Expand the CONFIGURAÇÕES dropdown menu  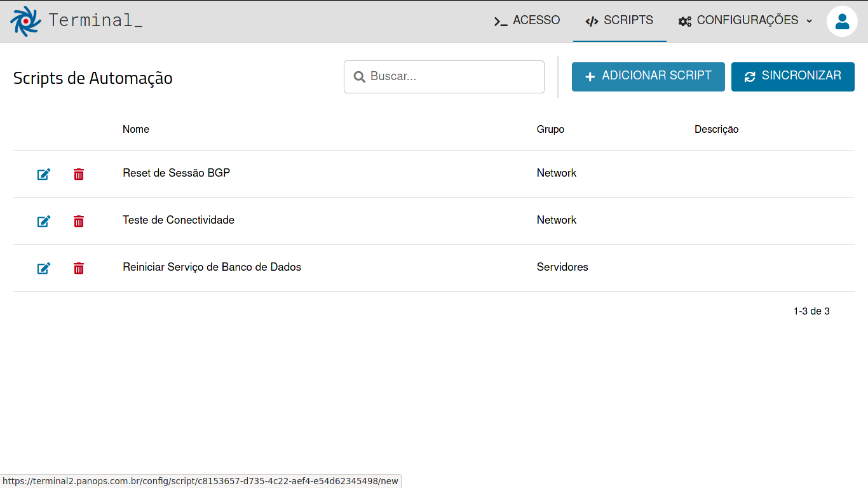click(x=745, y=20)
